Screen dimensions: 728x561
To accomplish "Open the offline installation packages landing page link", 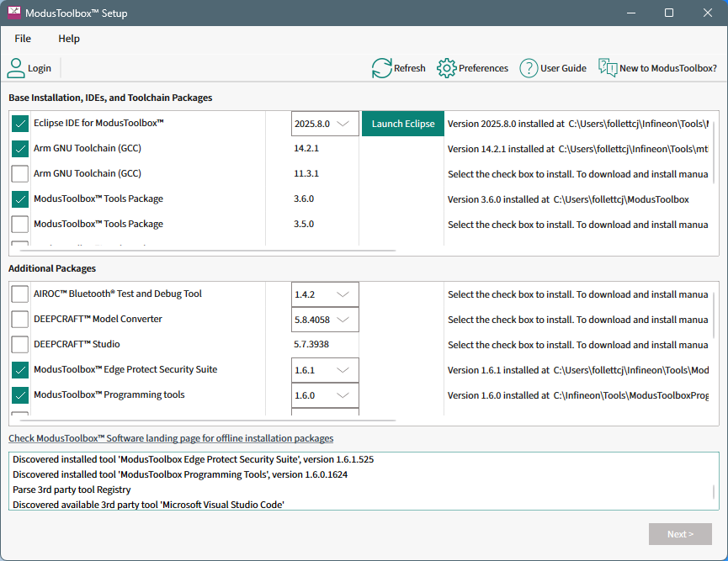I will click(171, 438).
